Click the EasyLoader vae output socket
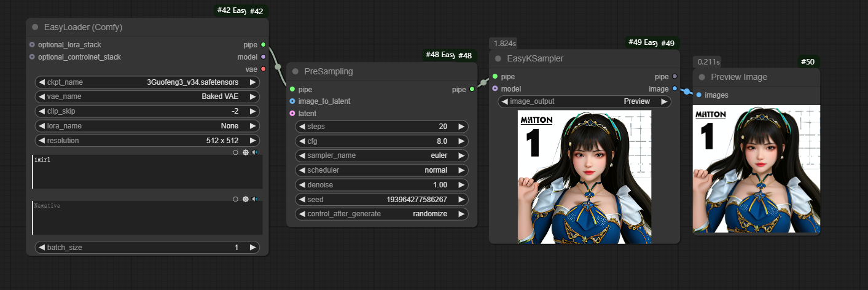This screenshot has width=868, height=290. coord(263,69)
